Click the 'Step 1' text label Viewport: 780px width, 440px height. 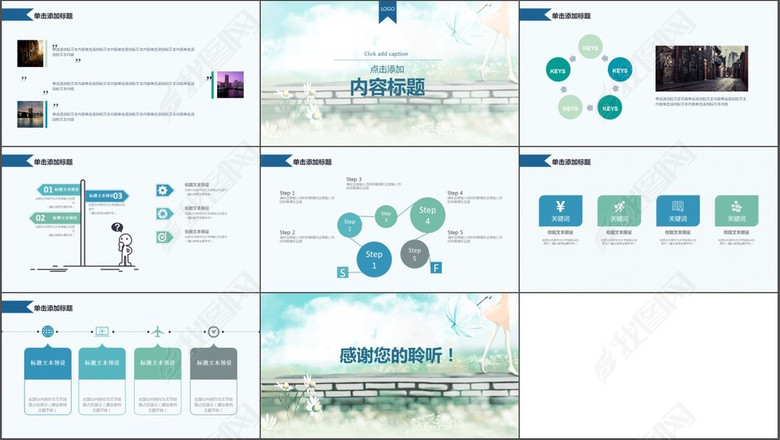[x=287, y=193]
